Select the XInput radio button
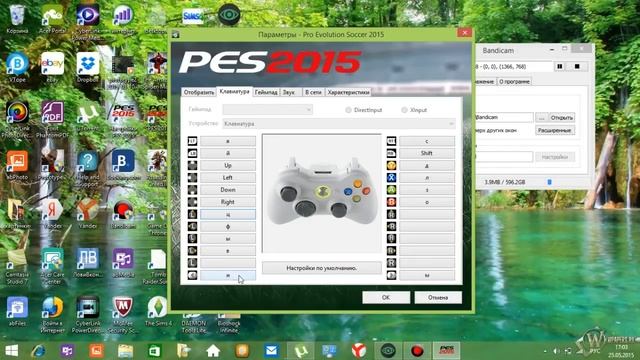640x360 pixels. [x=404, y=110]
